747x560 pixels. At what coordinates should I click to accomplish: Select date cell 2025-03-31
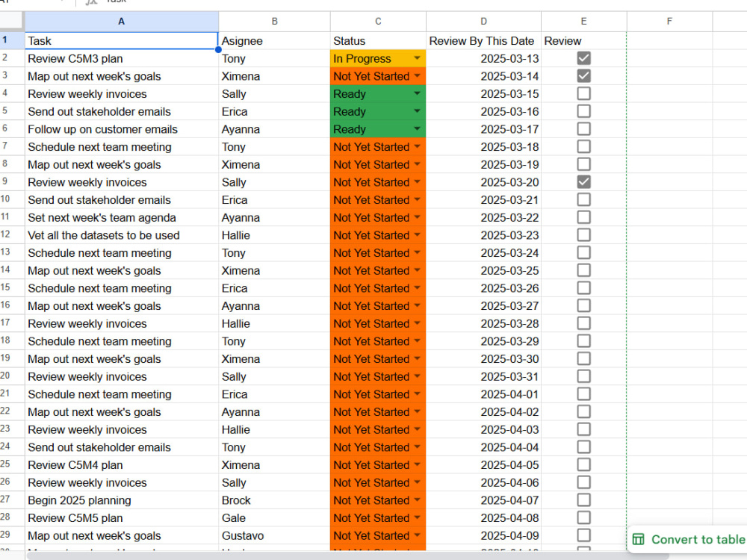483,376
